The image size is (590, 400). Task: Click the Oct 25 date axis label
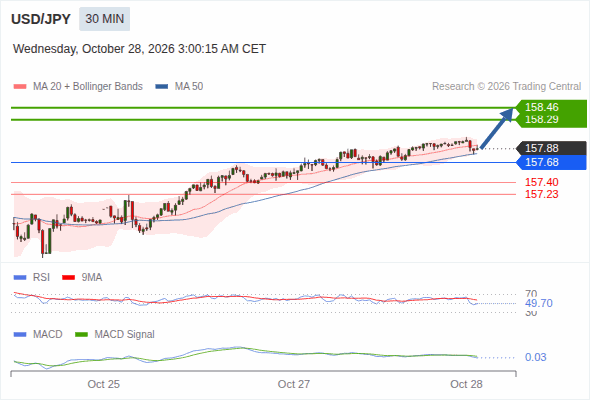tap(103, 384)
